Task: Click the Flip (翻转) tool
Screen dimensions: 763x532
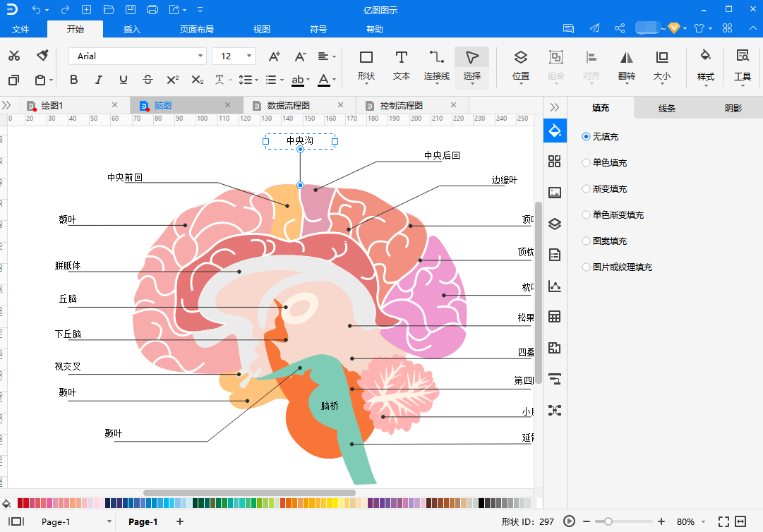Action: [626, 67]
